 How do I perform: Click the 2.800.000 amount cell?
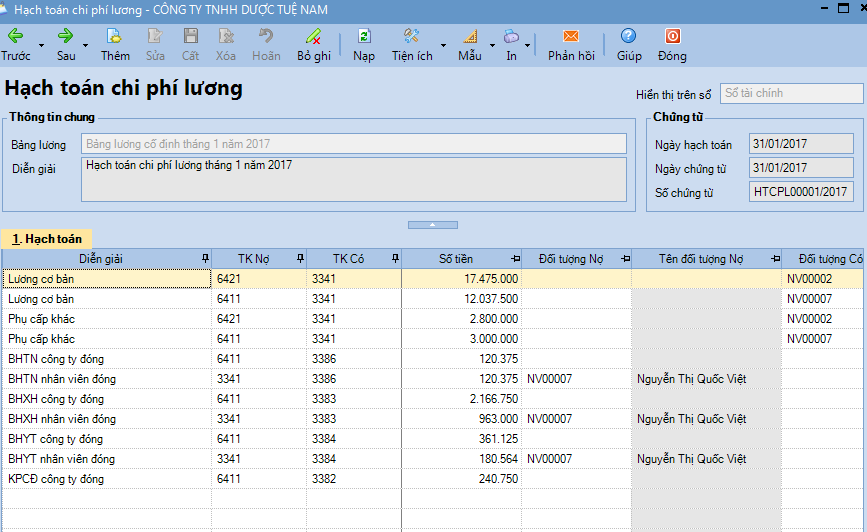pyautogui.click(x=462, y=319)
